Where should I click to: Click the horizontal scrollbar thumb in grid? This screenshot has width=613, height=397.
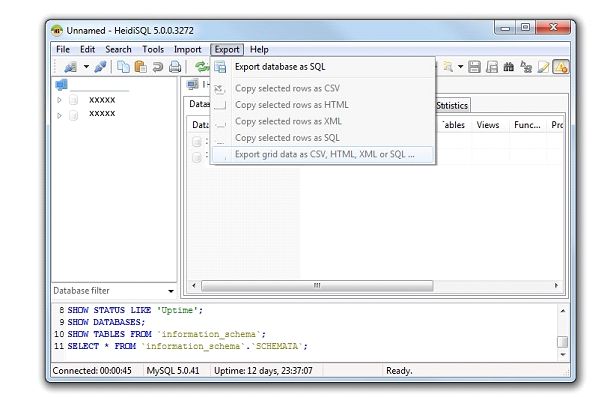[317, 286]
